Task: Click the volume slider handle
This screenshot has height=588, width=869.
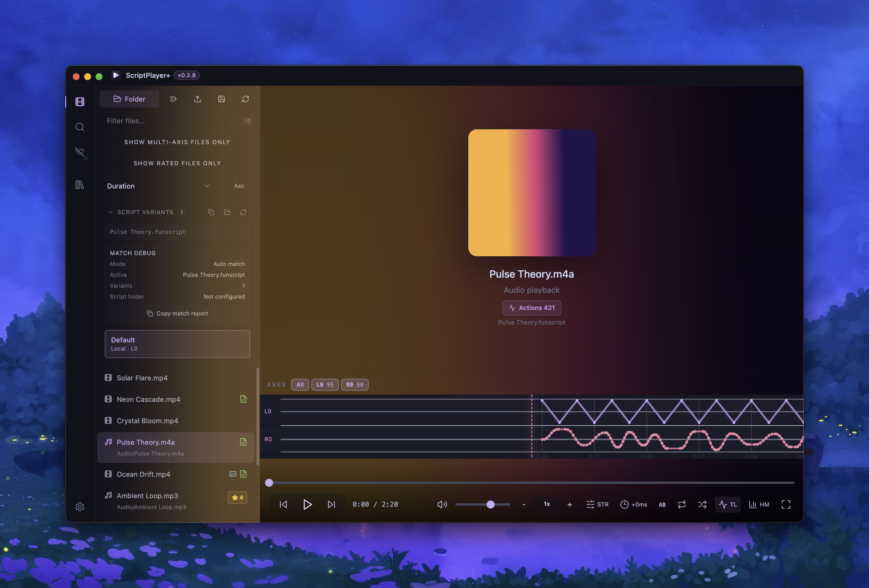Action: tap(491, 504)
